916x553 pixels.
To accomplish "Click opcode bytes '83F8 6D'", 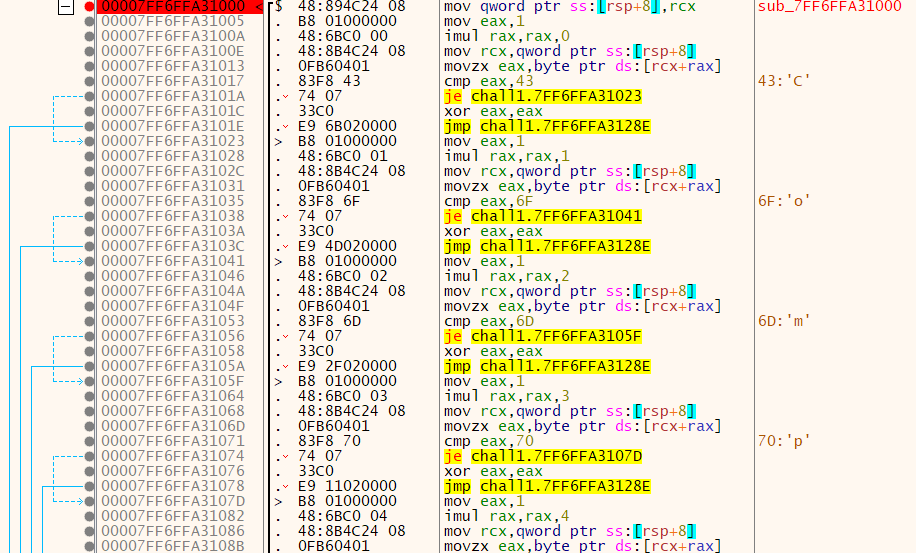I will point(329,321).
